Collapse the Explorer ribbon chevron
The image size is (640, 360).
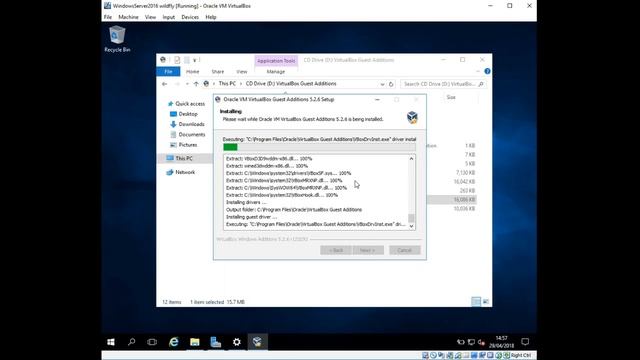coord(478,71)
